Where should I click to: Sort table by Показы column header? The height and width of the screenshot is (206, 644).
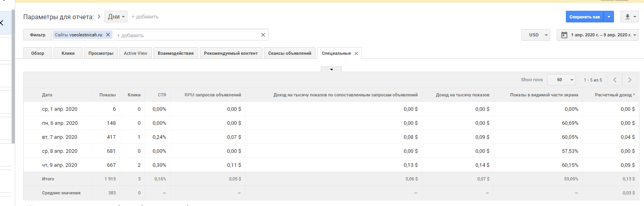(107, 95)
